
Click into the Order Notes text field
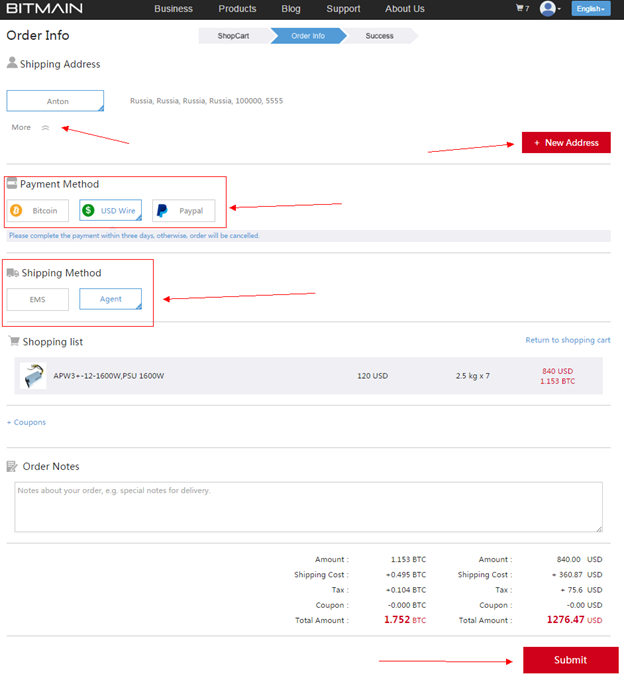tap(308, 507)
